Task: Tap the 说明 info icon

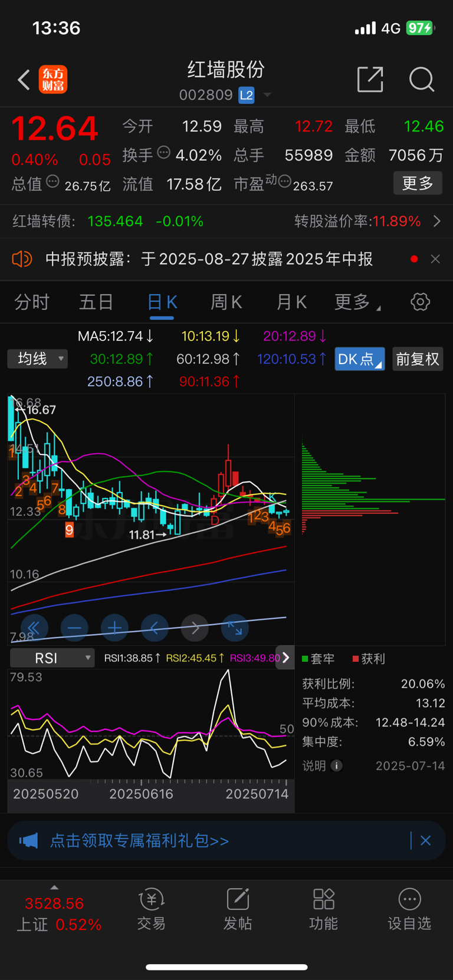Action: (x=337, y=765)
